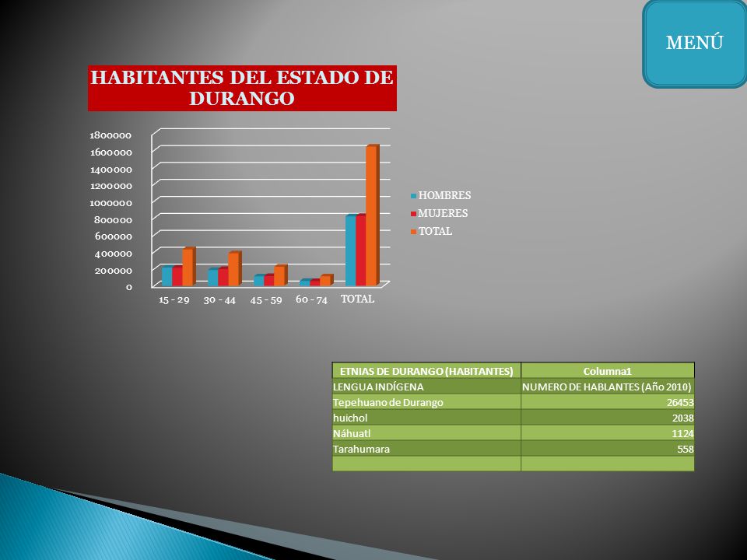The width and height of the screenshot is (747, 560).
Task: Click the TOTAL legend color swatch
Action: coord(414,232)
